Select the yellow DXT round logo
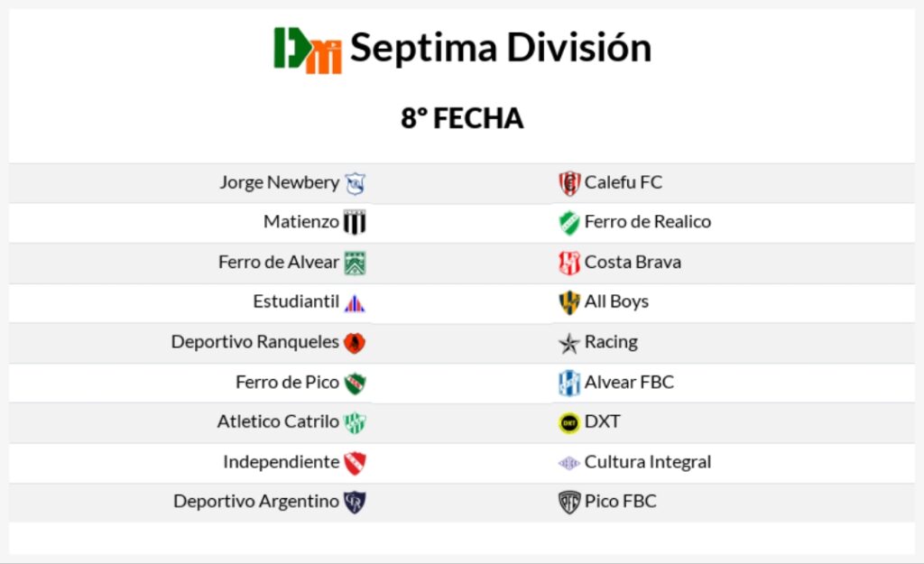924x564 pixels. click(x=569, y=422)
